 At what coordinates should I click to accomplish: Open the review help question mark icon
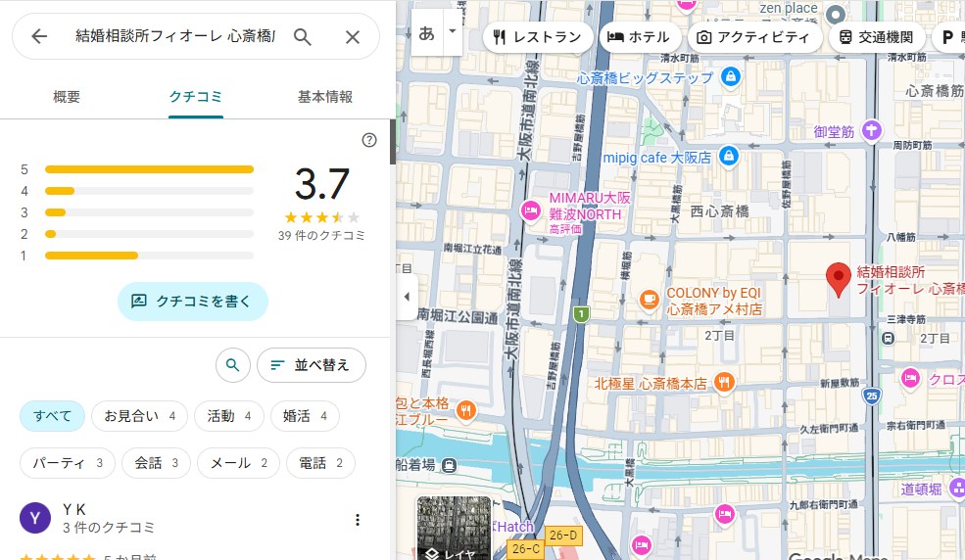[369, 140]
